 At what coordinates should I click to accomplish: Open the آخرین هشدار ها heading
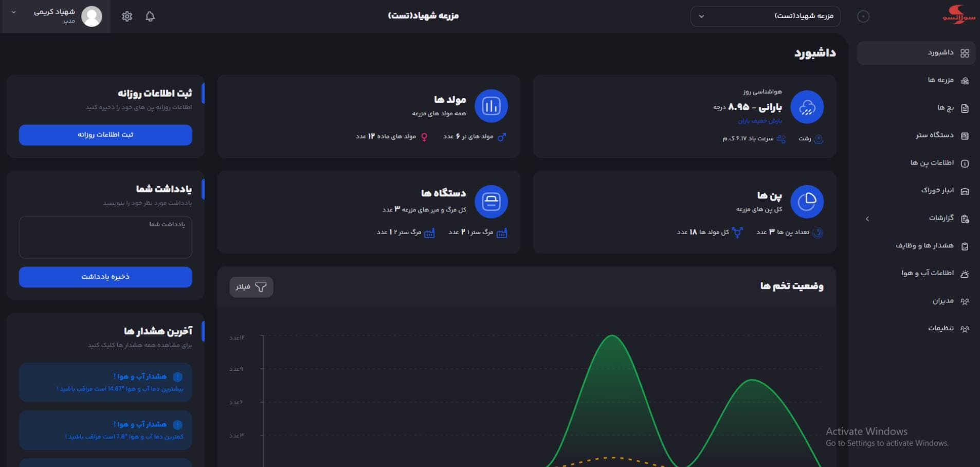pos(158,331)
